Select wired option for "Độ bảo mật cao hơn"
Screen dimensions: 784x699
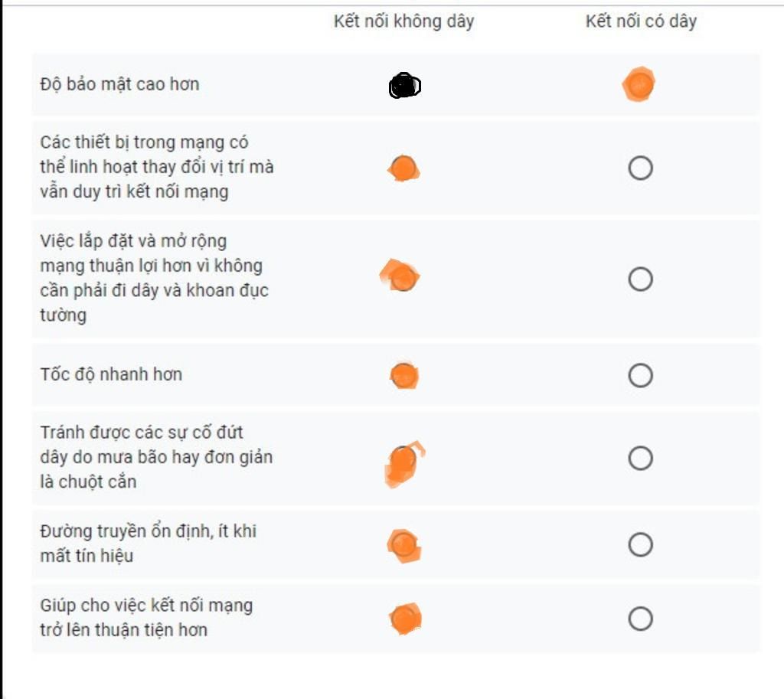[639, 84]
